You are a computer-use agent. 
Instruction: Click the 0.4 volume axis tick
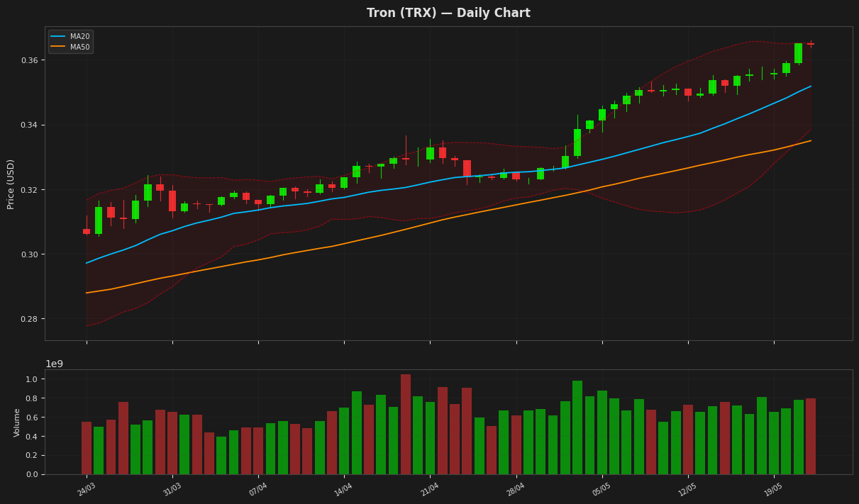(x=33, y=437)
